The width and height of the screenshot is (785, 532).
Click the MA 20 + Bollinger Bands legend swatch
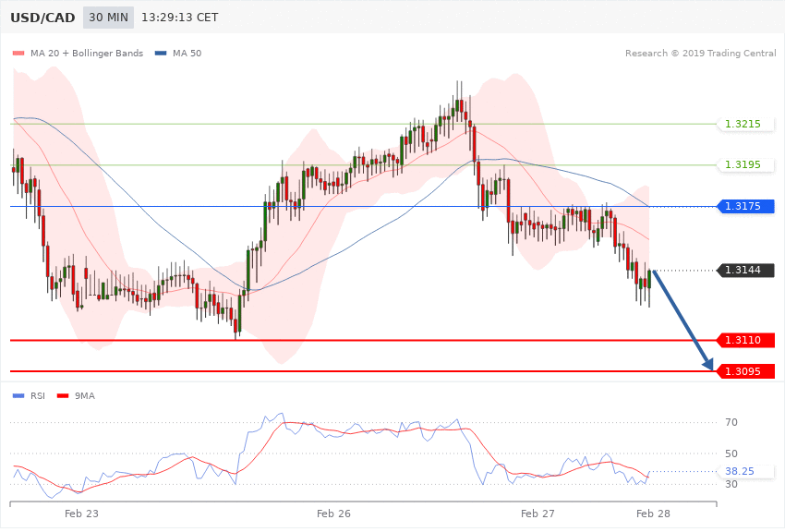coord(18,53)
